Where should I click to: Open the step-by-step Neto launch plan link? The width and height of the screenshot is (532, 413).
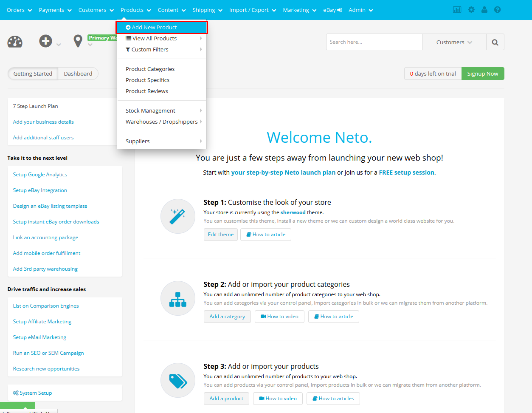[x=283, y=173]
